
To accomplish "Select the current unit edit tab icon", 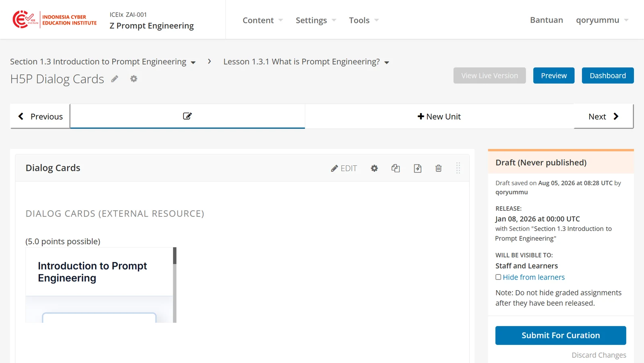I will (187, 116).
